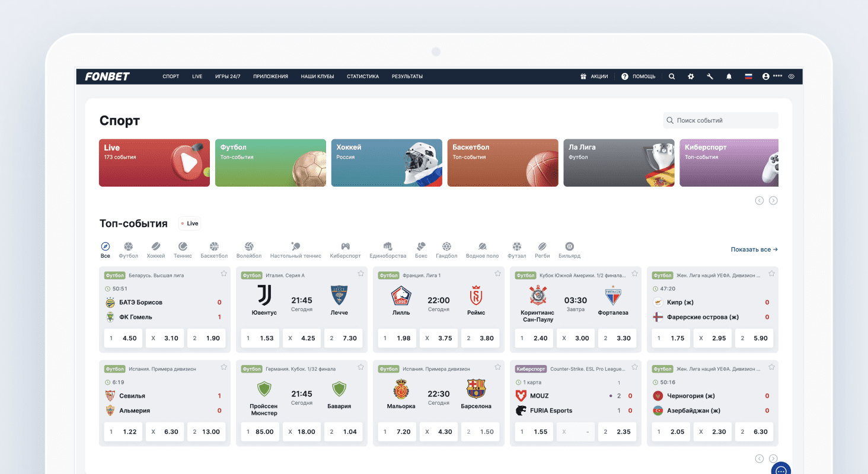868x474 pixels.
Task: Open the LIVE menu item
Action: click(197, 76)
